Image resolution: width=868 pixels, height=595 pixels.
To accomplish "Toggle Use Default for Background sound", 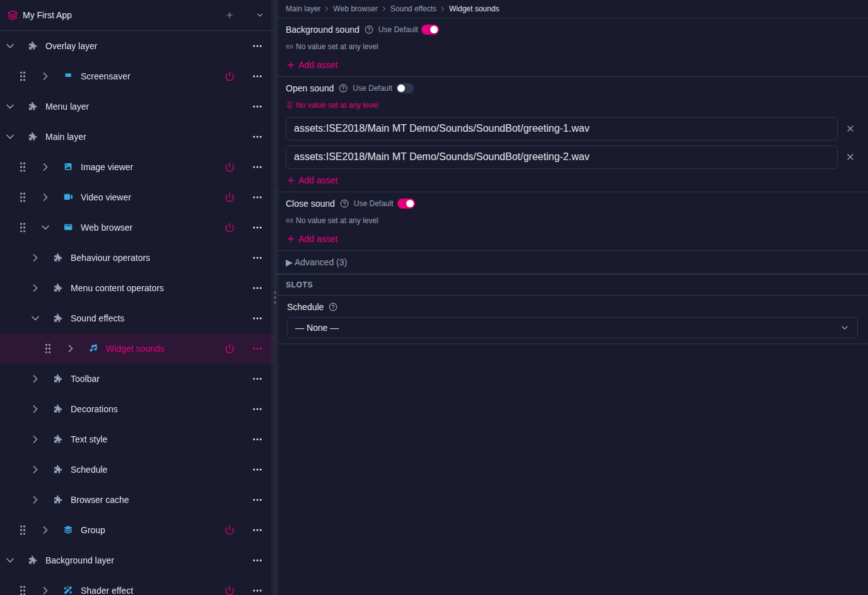I will (x=430, y=30).
